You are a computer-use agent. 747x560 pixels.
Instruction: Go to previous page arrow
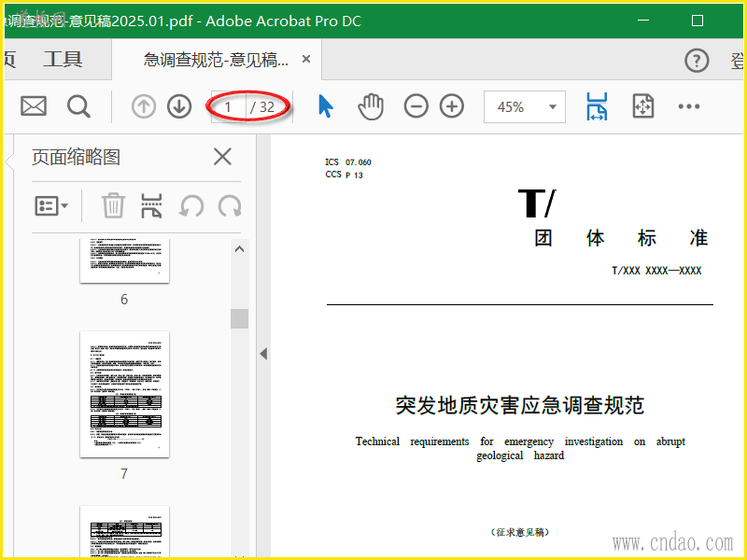[x=144, y=106]
